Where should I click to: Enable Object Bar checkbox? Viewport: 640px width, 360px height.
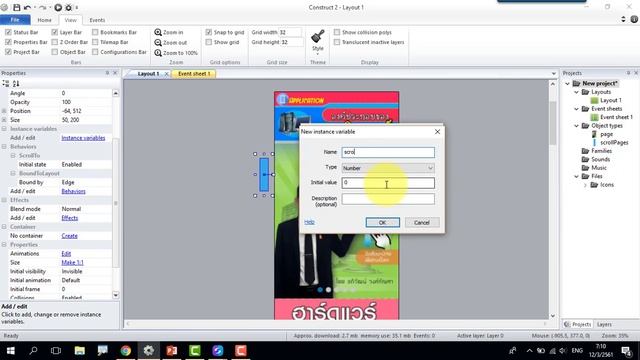[x=55, y=52]
